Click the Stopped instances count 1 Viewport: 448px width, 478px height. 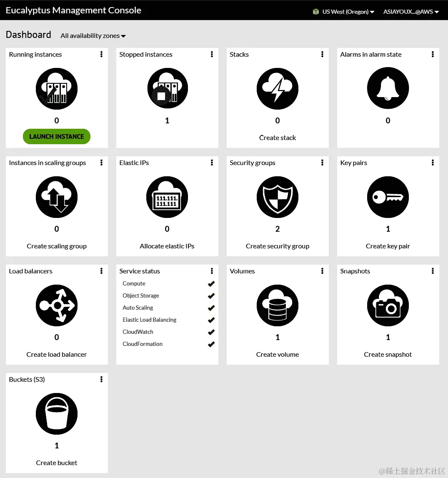coord(167,121)
